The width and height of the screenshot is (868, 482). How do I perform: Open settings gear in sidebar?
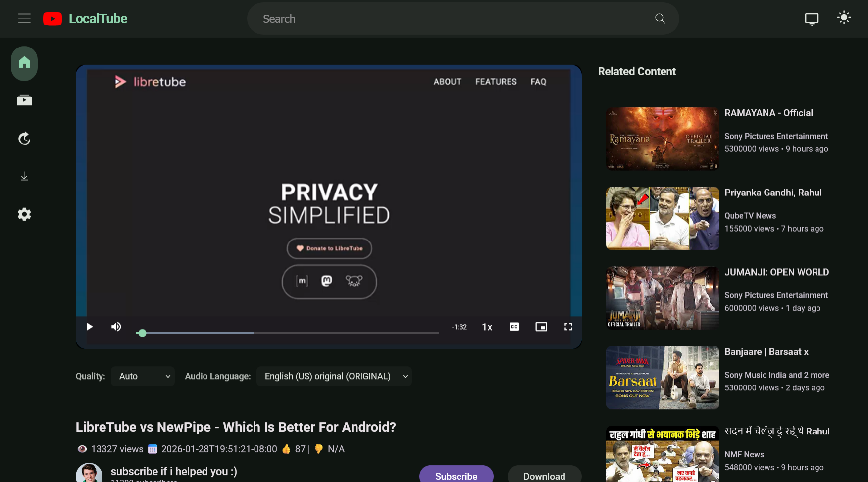point(24,214)
